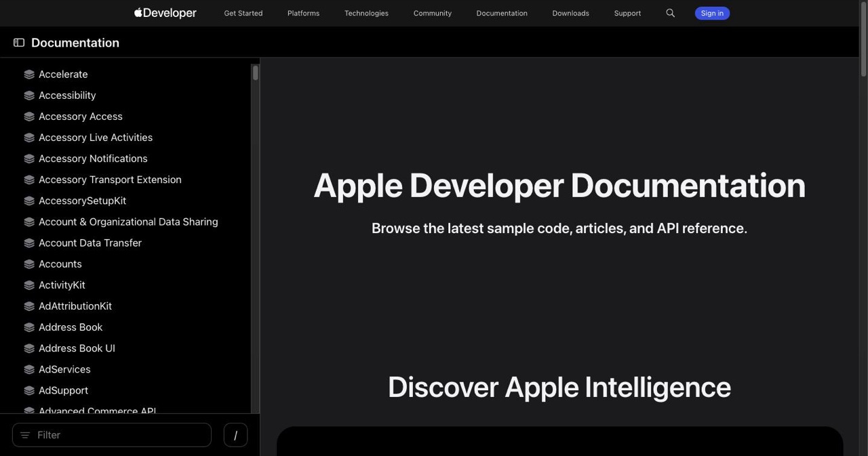Click the stack icon beside Accessory Access

click(x=29, y=117)
